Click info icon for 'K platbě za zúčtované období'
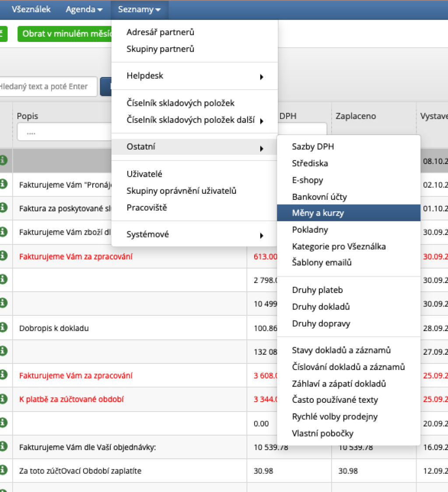448x492 pixels. 3,399
